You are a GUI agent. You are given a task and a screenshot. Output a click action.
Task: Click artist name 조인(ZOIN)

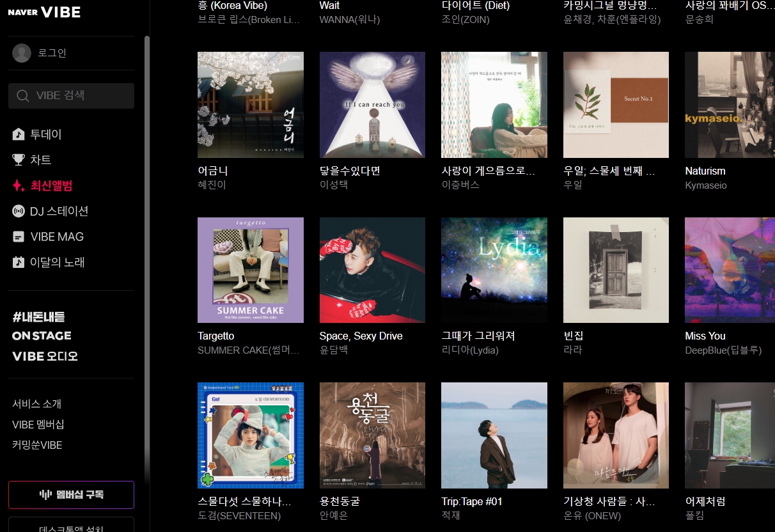[x=466, y=19]
